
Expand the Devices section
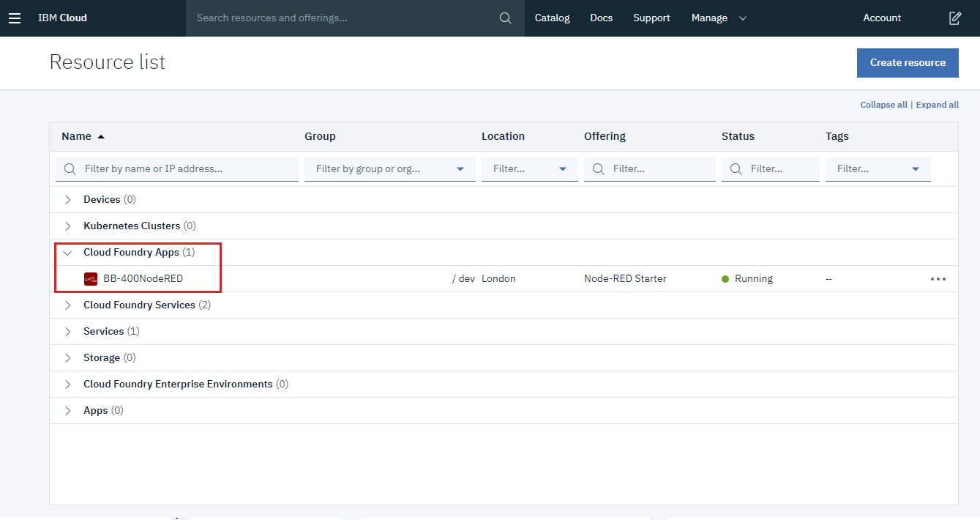pos(67,198)
